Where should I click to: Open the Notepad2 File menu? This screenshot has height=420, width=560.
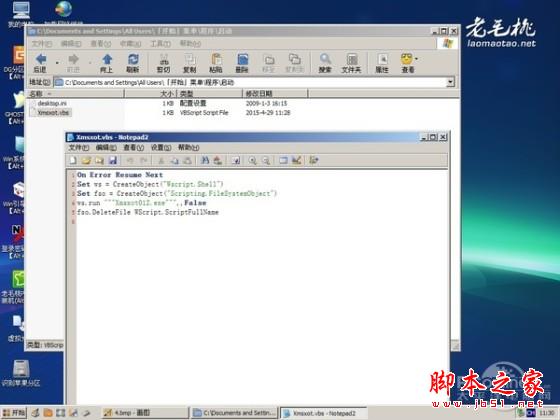click(x=79, y=147)
